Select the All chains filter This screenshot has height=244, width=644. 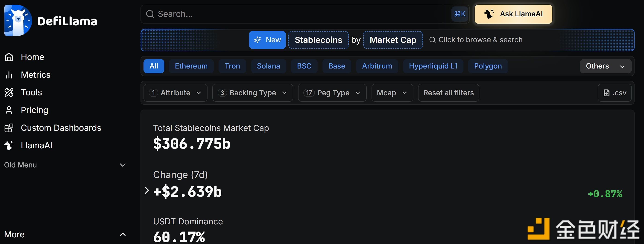[154, 66]
